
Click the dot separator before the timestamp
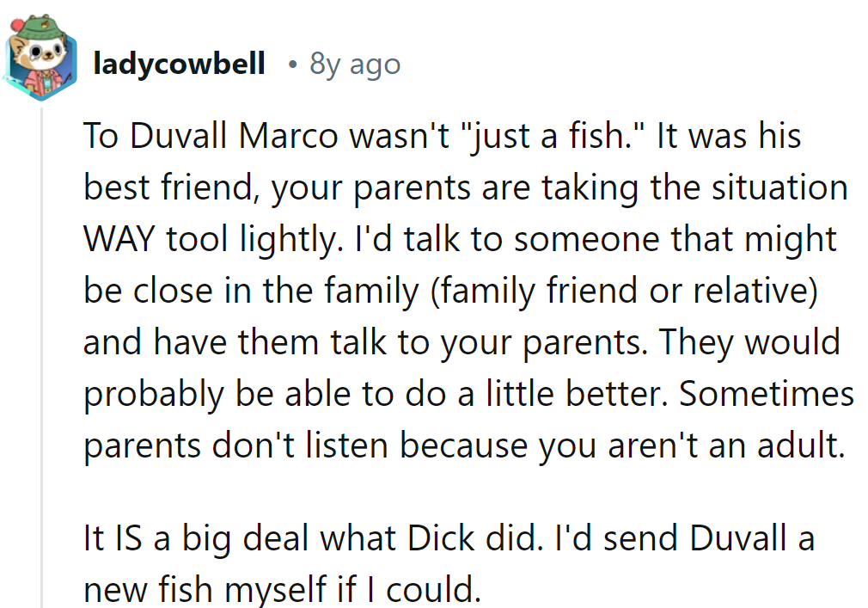coord(293,65)
